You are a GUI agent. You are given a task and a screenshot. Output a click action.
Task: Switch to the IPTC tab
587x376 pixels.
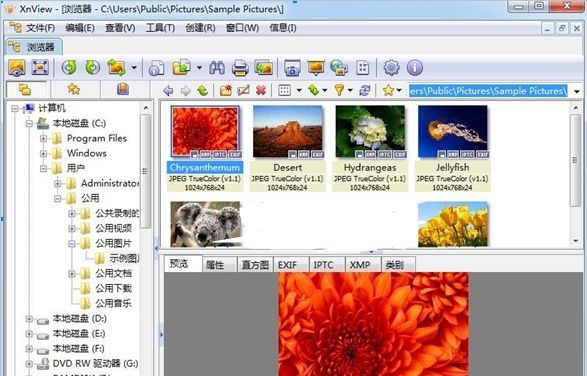[x=326, y=265]
